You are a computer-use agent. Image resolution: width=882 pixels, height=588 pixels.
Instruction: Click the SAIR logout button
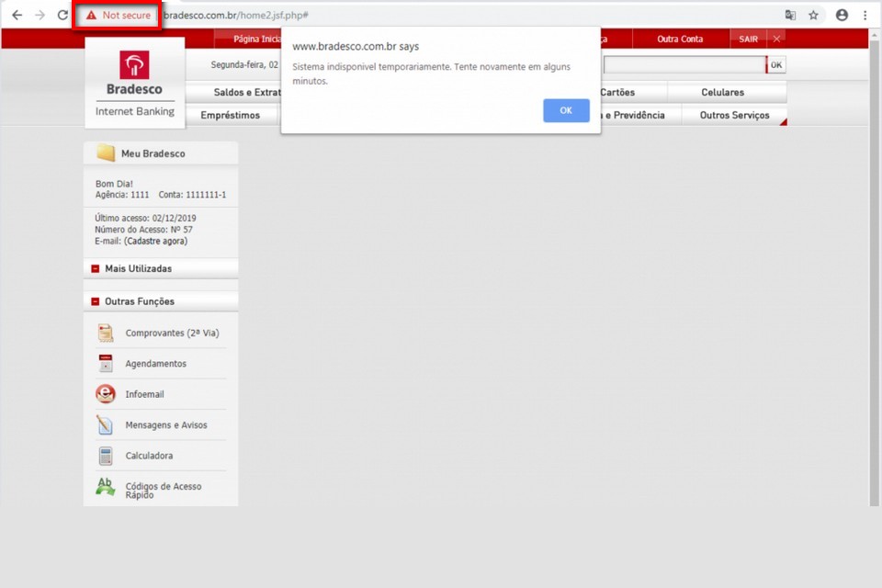pos(748,39)
